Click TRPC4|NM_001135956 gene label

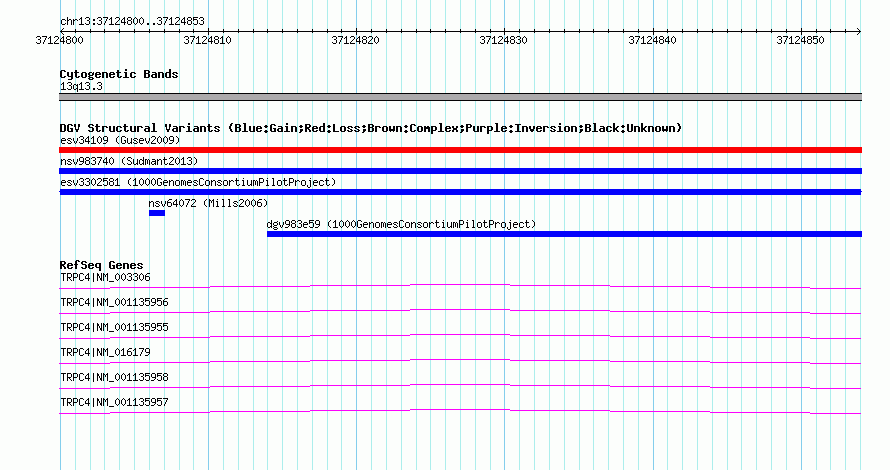click(114, 303)
